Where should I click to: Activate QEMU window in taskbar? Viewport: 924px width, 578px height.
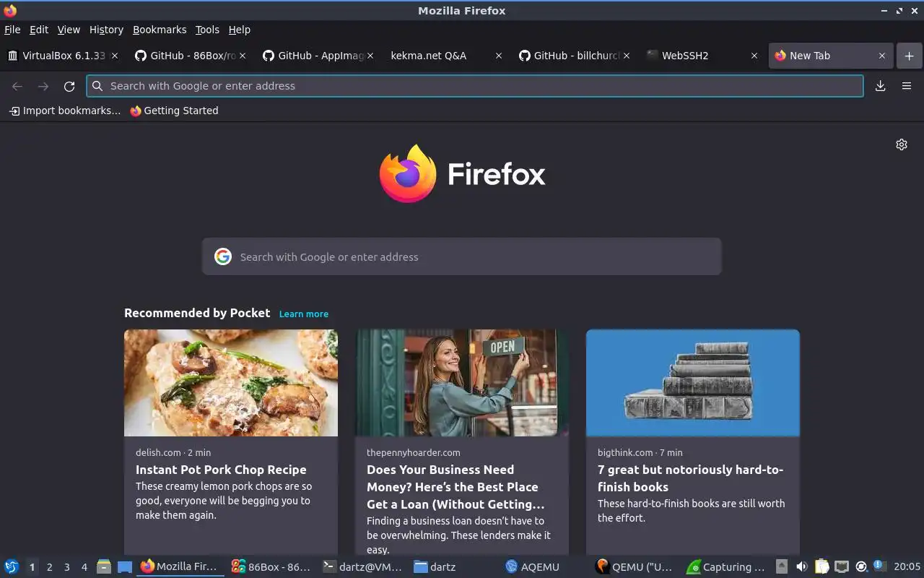pyautogui.click(x=636, y=567)
